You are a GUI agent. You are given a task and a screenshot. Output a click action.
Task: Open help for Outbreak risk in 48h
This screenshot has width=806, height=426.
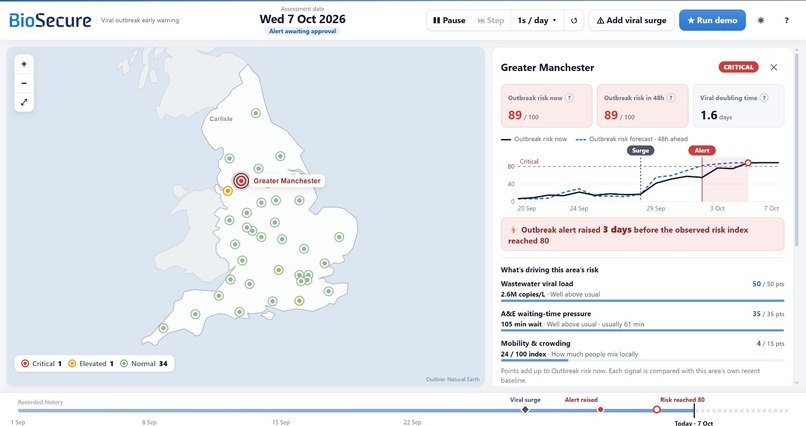[671, 98]
